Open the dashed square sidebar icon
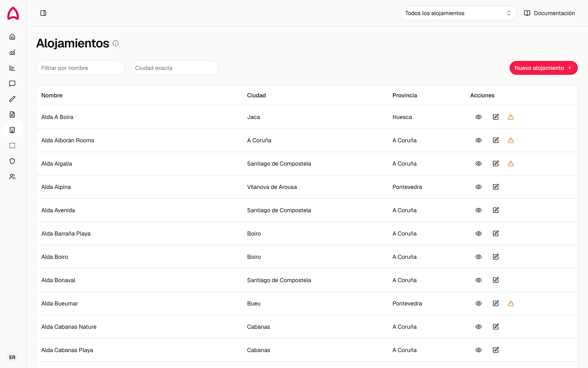 [12, 146]
